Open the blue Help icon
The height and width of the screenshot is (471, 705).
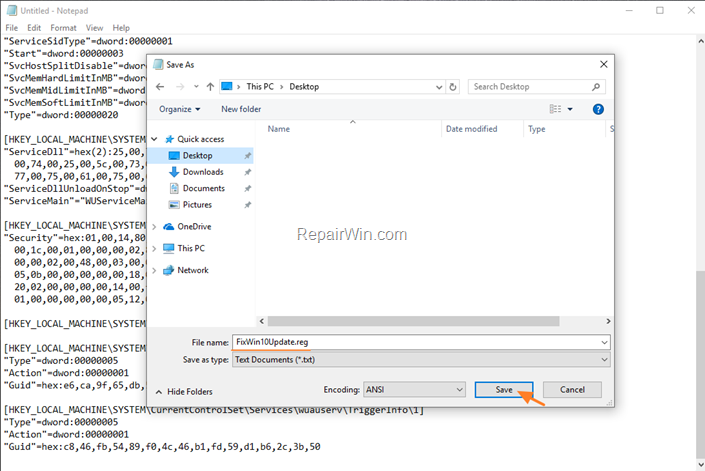tap(598, 109)
